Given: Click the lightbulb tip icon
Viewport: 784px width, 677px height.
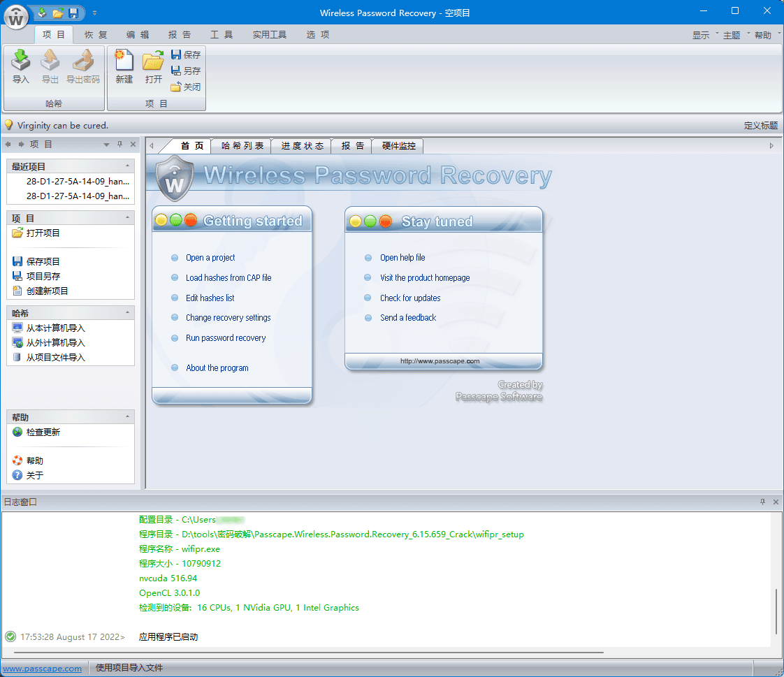Looking at the screenshot, I should 8,125.
